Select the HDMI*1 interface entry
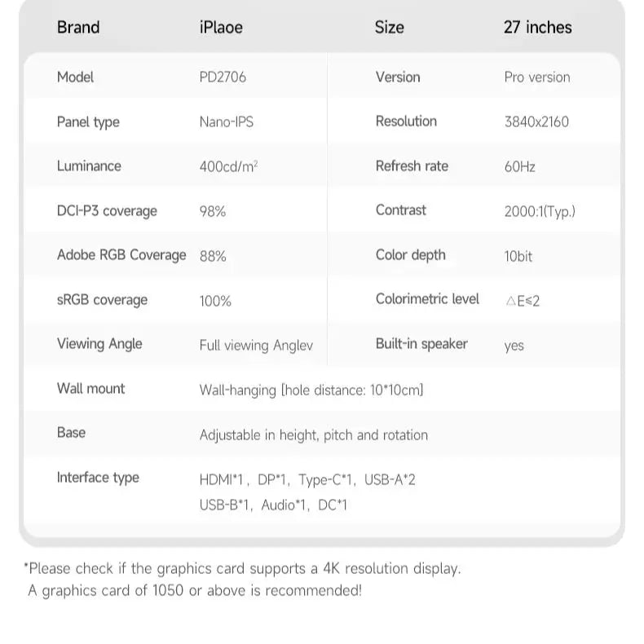This screenshot has height=644, width=644. [x=223, y=479]
